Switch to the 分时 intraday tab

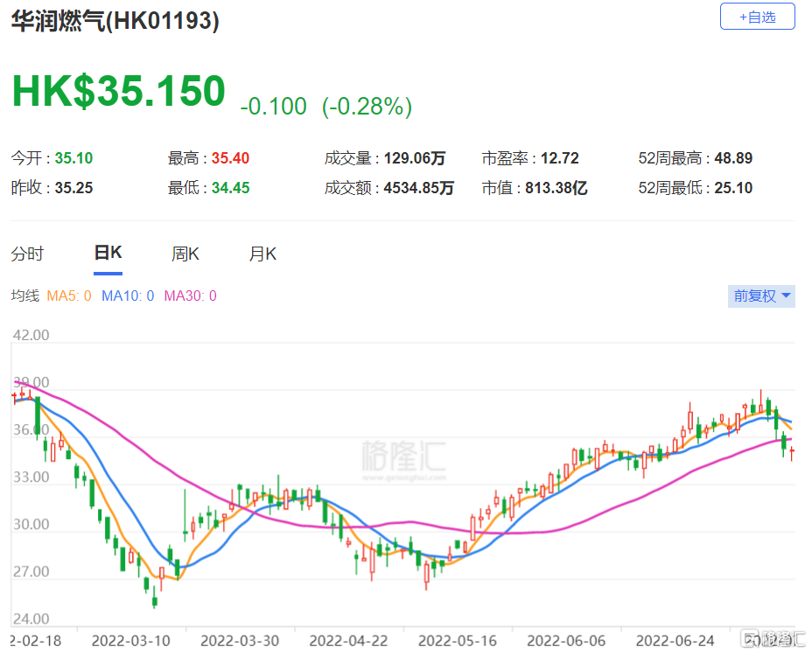point(27,254)
